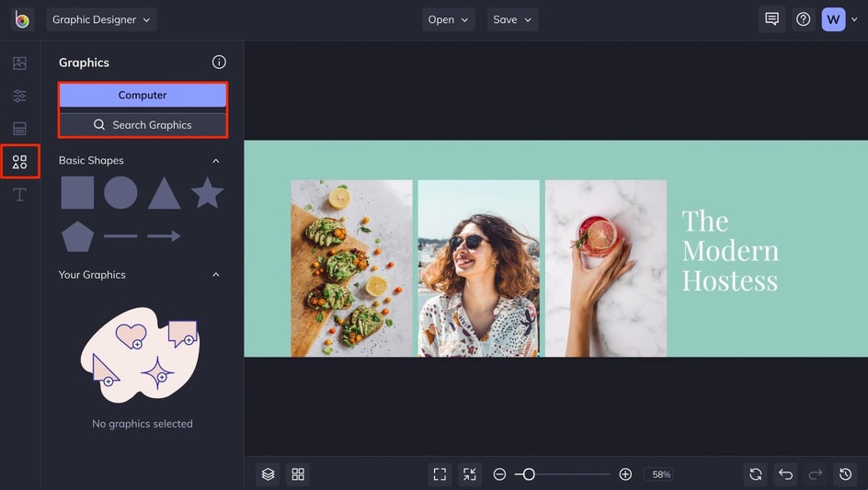Click the Graphics info icon
Viewport: 868px width, 490px height.
click(219, 63)
